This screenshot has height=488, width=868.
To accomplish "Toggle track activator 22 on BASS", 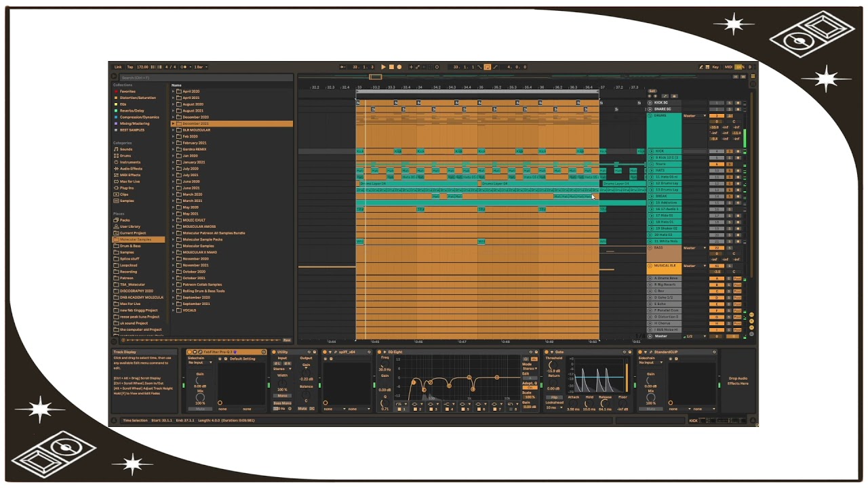I will 717,248.
